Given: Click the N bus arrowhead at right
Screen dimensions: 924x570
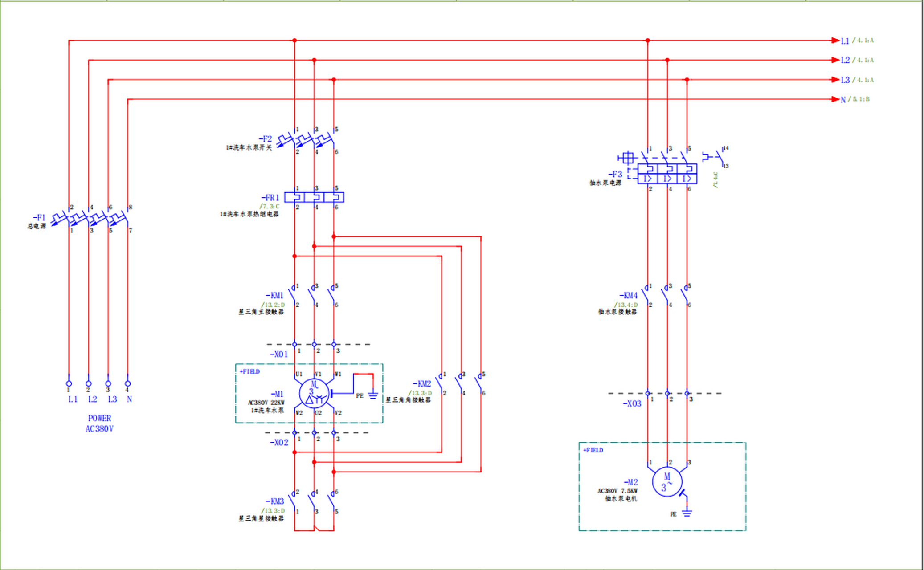Looking at the screenshot, I should coord(835,99).
